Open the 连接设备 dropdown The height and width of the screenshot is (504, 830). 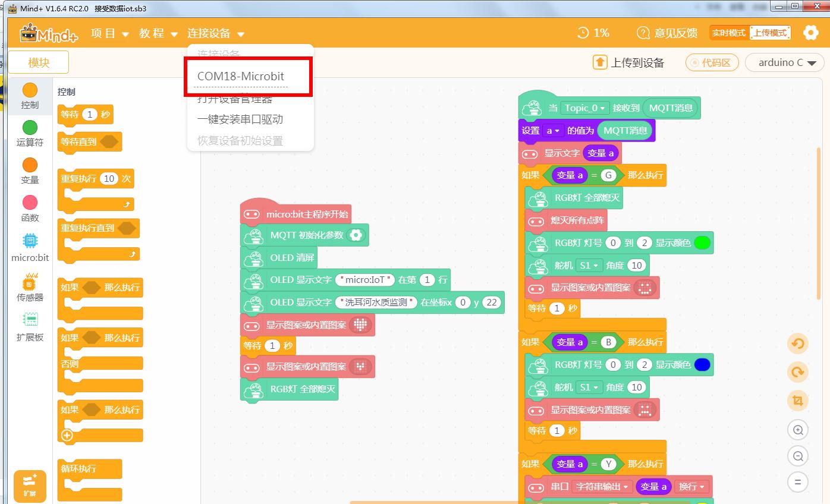pos(216,33)
